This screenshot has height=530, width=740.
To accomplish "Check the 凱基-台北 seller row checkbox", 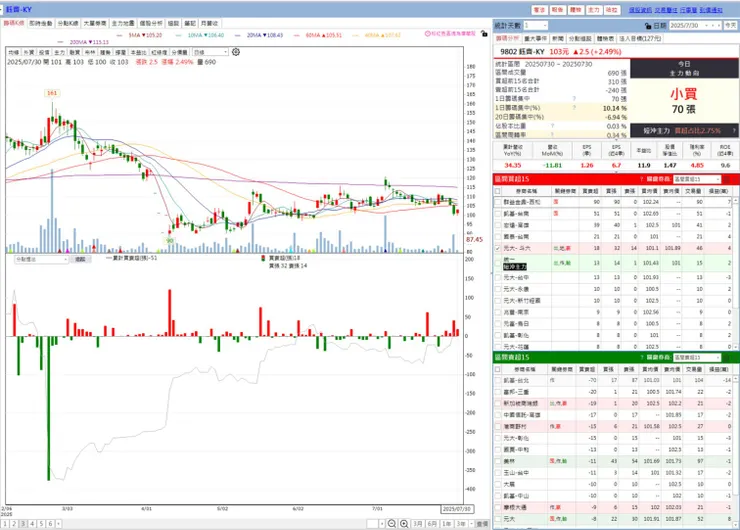I will pos(498,380).
